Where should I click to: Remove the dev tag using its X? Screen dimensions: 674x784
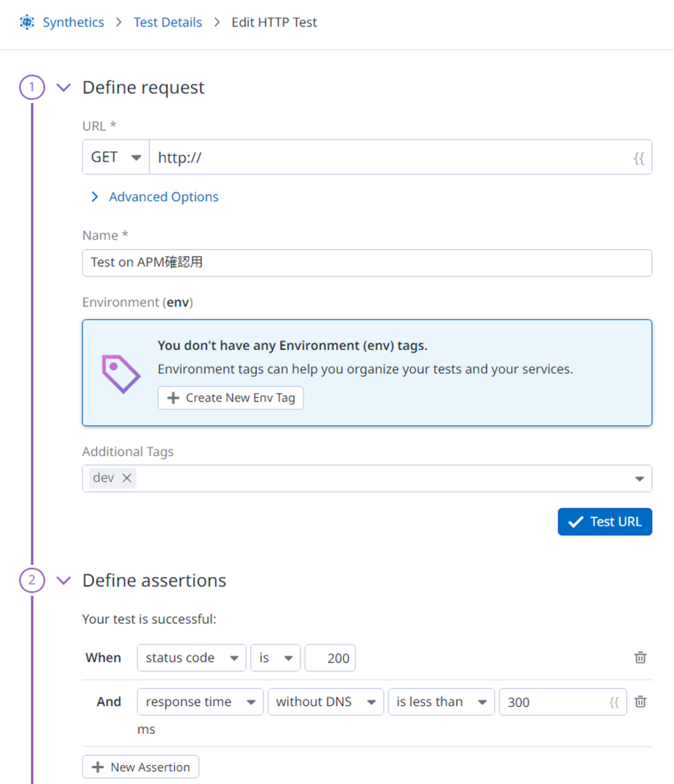point(127,478)
